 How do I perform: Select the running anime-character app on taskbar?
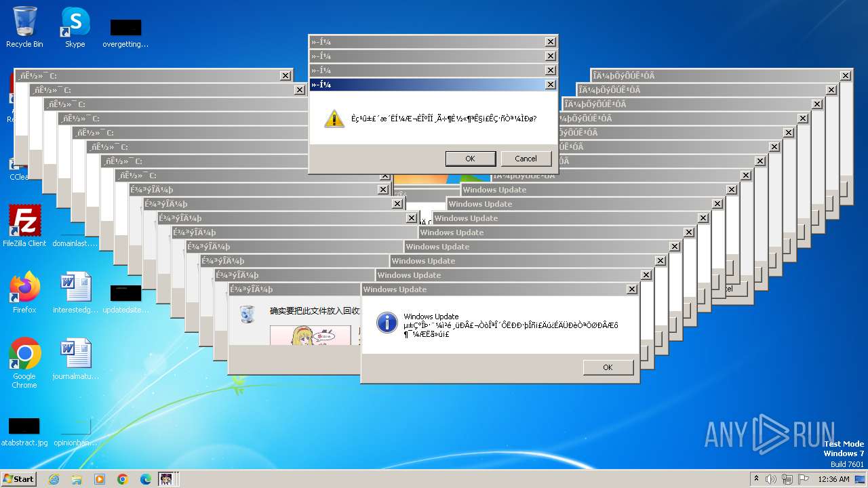pos(167,479)
